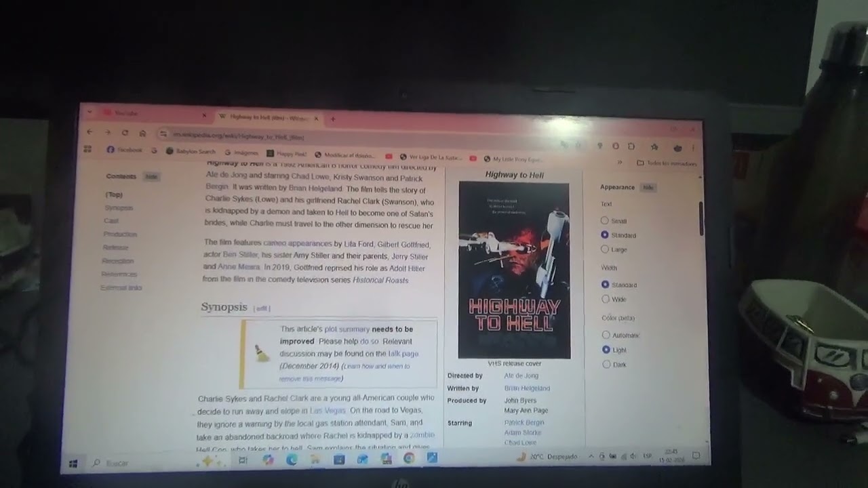Open Google Chrome from the taskbar

tap(409, 458)
